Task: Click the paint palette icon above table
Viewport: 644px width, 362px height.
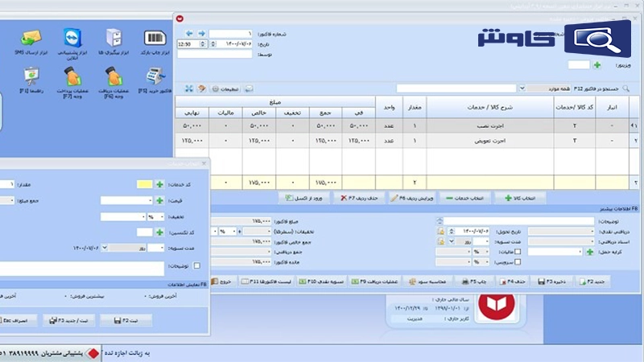Action: (201, 88)
